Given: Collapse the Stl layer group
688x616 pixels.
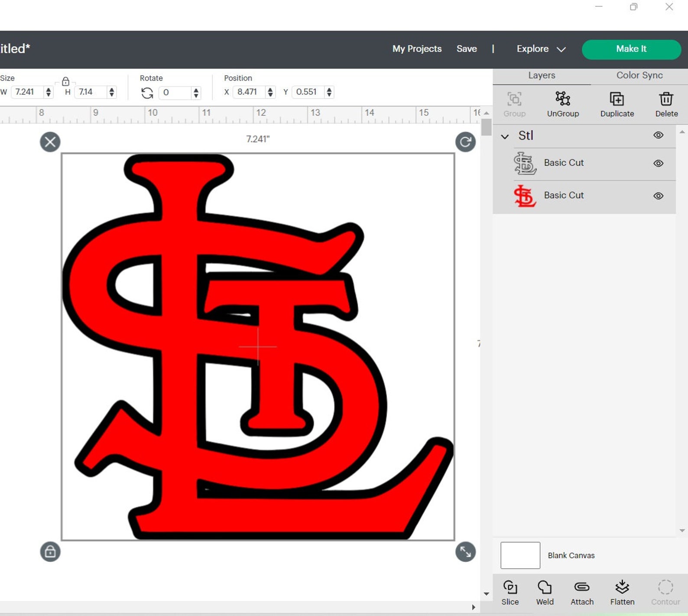Looking at the screenshot, I should click(505, 137).
